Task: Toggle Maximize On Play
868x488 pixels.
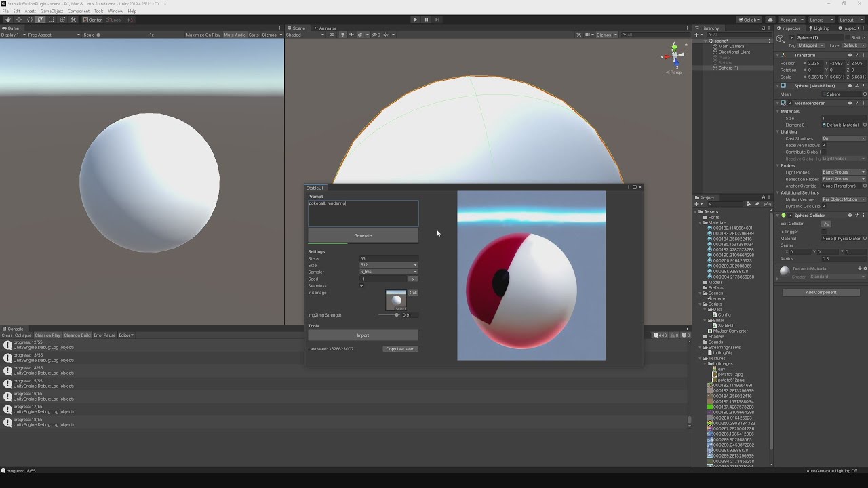Action: (x=203, y=35)
